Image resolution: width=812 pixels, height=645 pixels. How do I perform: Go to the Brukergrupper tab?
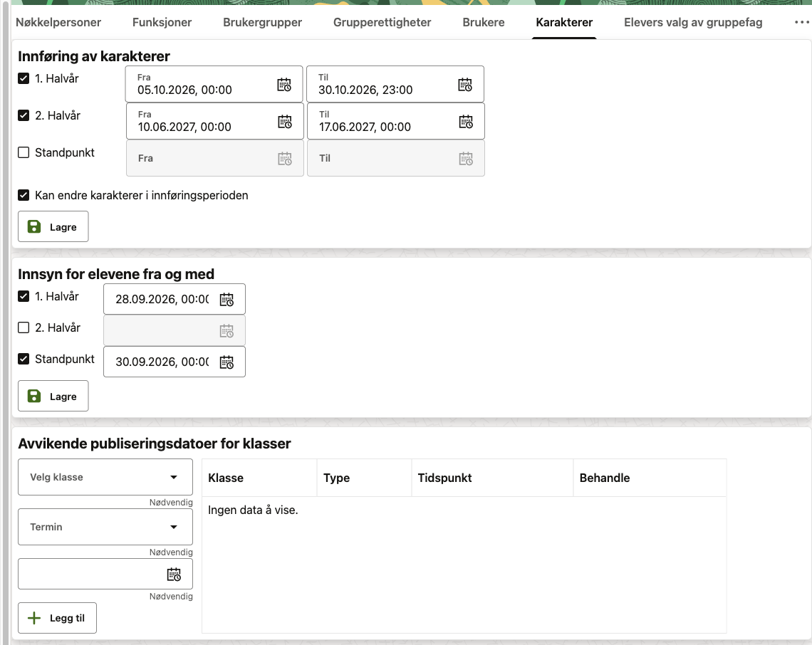[x=263, y=22]
